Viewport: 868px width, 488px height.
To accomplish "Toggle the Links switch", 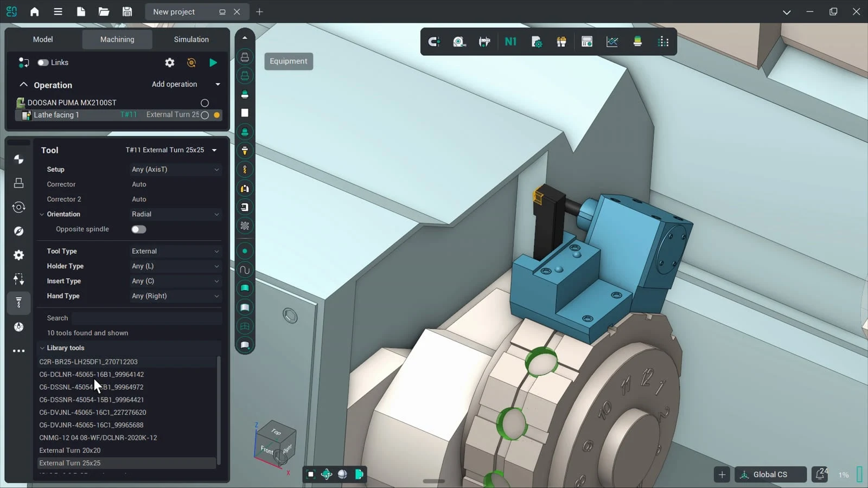I will point(43,62).
